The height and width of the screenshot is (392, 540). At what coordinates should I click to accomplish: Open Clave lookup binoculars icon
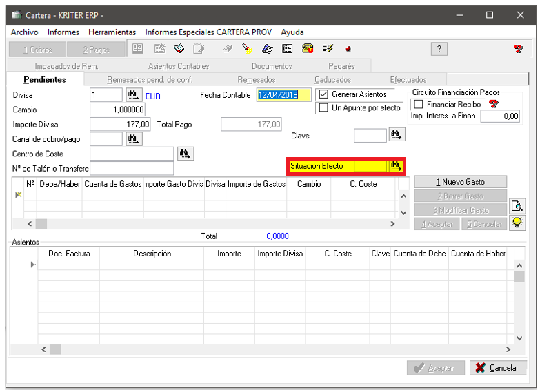coord(397,134)
